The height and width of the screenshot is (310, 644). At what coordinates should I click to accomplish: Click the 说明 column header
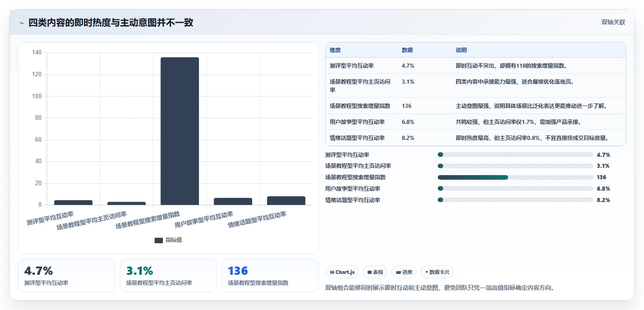(x=461, y=50)
